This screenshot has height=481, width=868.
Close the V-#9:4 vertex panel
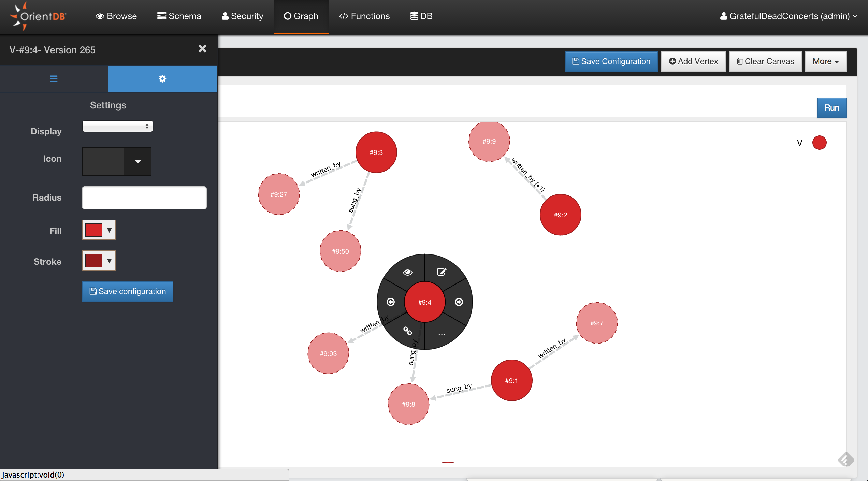[202, 49]
